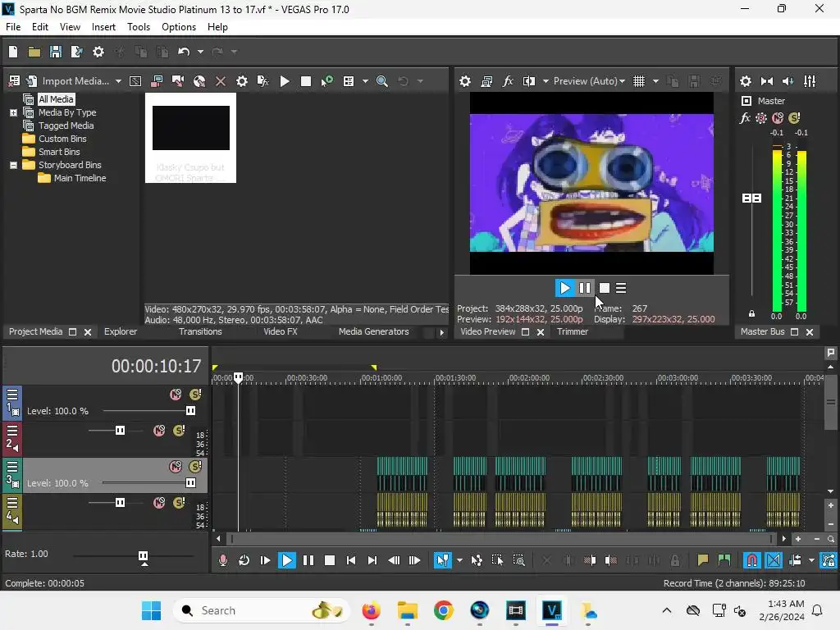The width and height of the screenshot is (840, 630).
Task: Insert a marker with the flag icon
Action: tap(703, 560)
